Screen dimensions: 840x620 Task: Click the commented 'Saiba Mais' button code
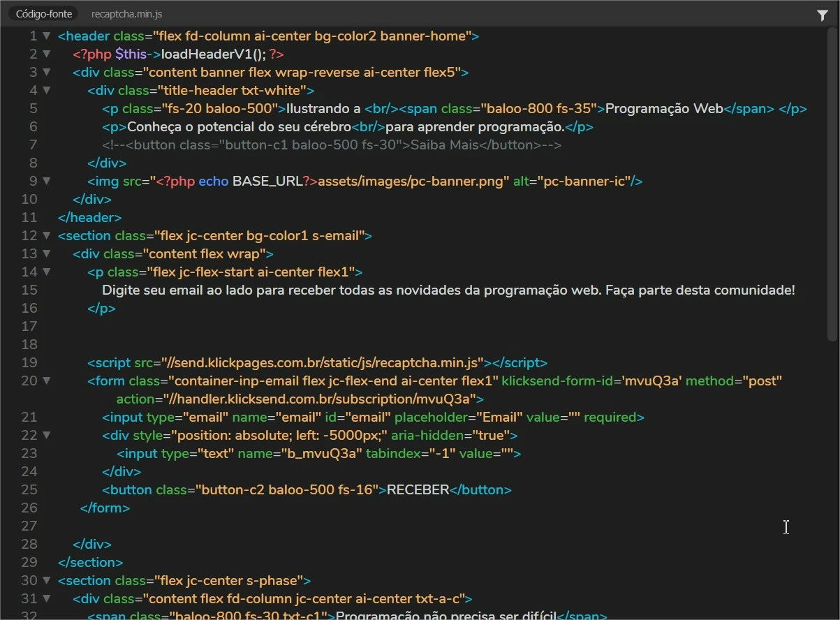[332, 145]
